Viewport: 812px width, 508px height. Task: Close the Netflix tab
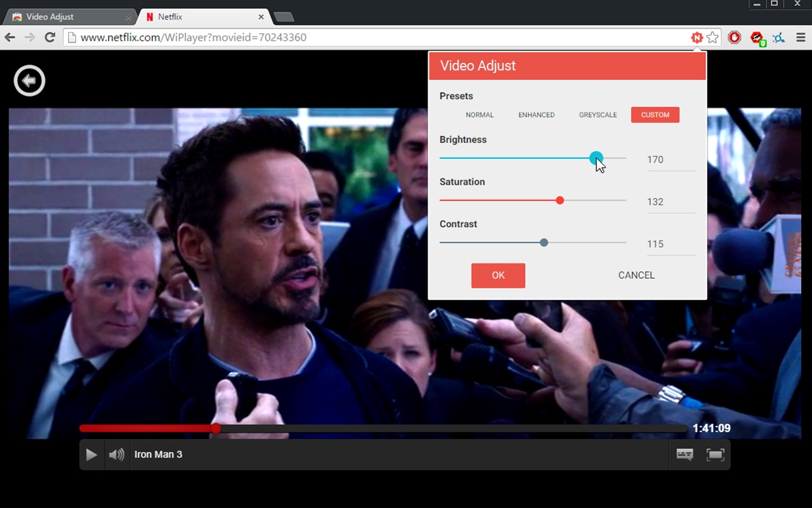pos(261,17)
